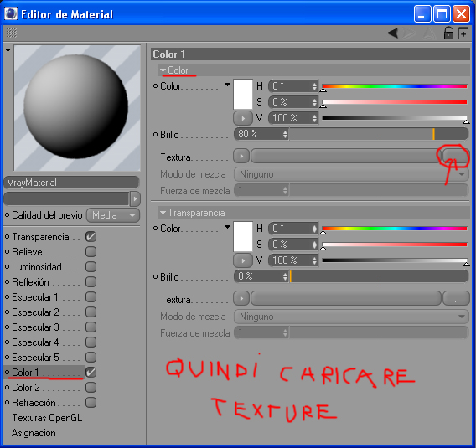This screenshot has width=476, height=448.
Task: Click the small arrow button under Transparencia swatch
Action: coord(243,260)
